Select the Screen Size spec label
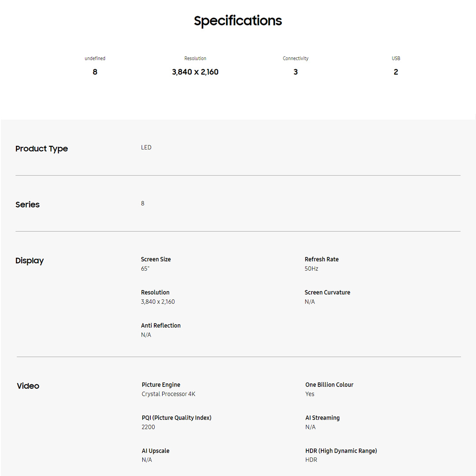The image size is (476, 476). point(156,259)
